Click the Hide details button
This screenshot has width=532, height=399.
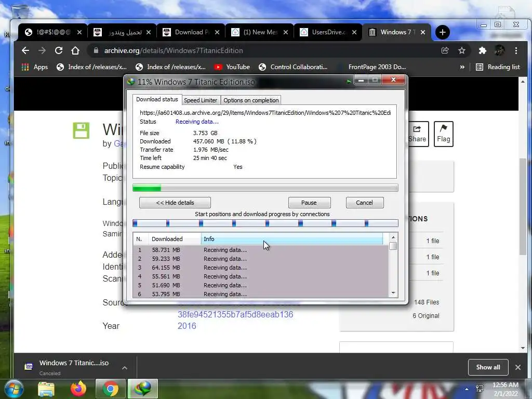(x=175, y=203)
